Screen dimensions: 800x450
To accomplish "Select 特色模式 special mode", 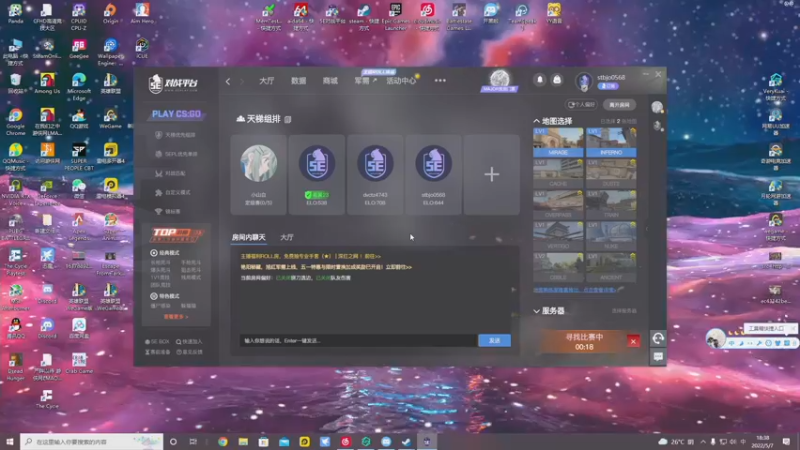I will pyautogui.click(x=165, y=296).
